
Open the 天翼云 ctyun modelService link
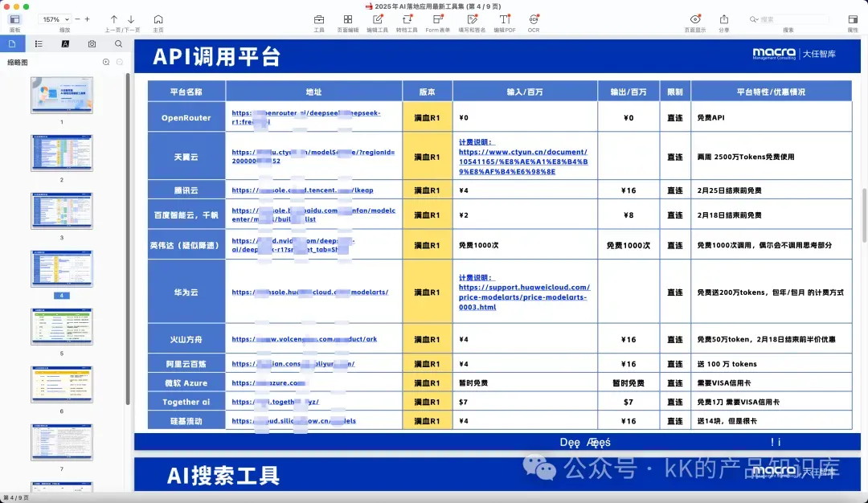[x=313, y=157]
